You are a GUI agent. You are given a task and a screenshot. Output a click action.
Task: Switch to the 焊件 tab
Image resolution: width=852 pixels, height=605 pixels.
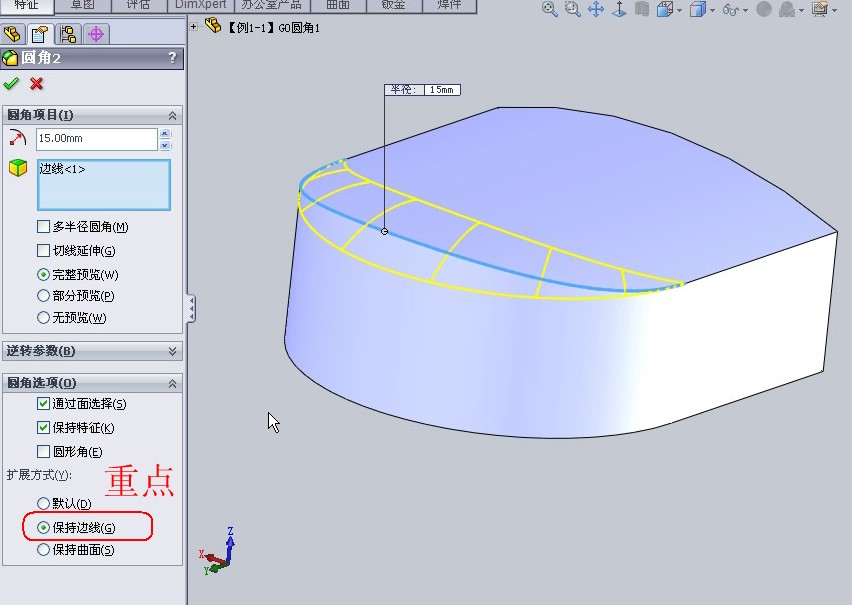[449, 5]
